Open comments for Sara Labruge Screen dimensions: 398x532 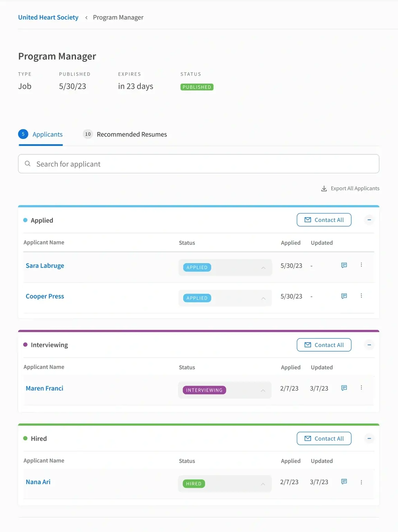[344, 265]
